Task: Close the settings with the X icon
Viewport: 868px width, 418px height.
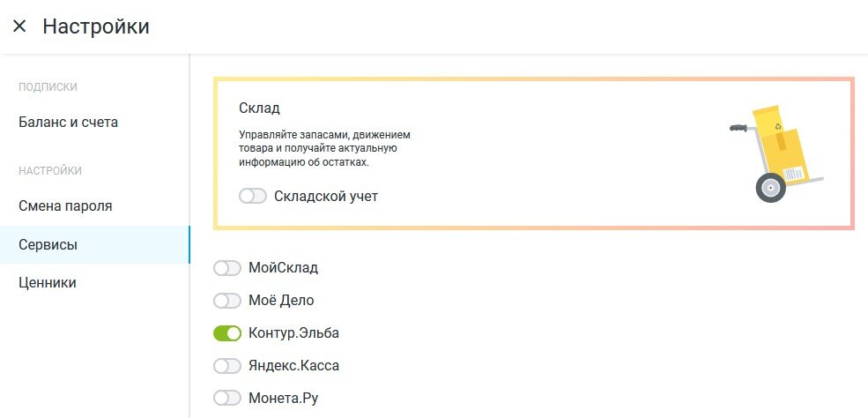Action: 19,26
